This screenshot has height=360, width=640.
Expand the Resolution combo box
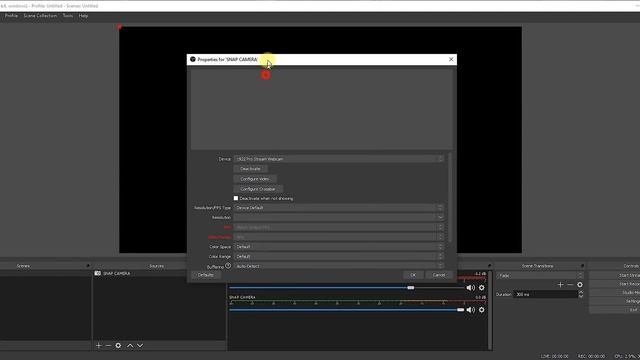[x=338, y=218]
